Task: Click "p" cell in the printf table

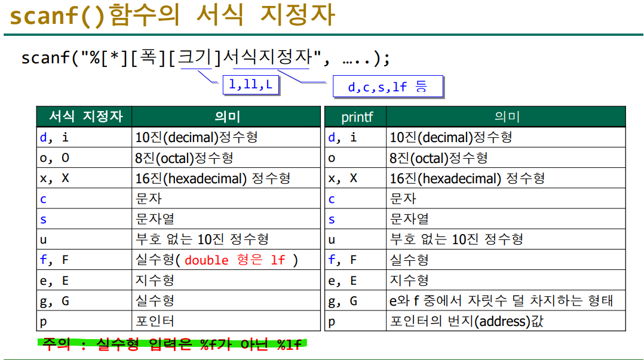Action: [355, 321]
